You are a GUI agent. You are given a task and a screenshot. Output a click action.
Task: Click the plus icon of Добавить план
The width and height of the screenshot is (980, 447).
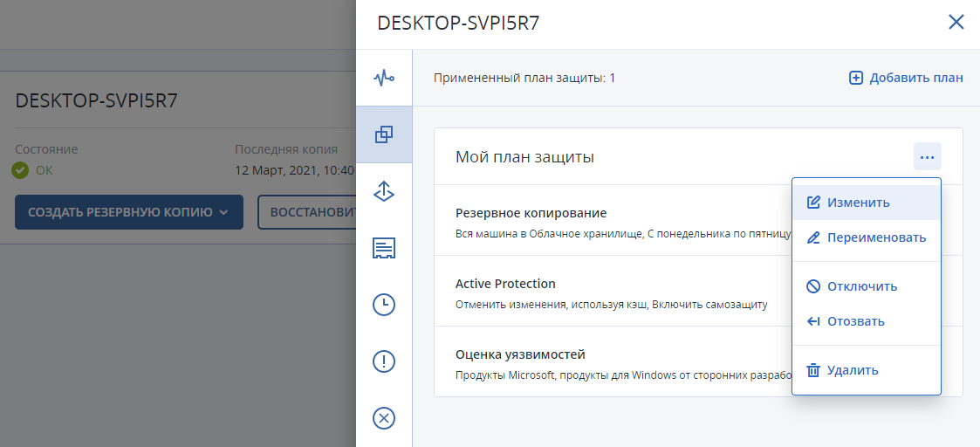(x=855, y=79)
